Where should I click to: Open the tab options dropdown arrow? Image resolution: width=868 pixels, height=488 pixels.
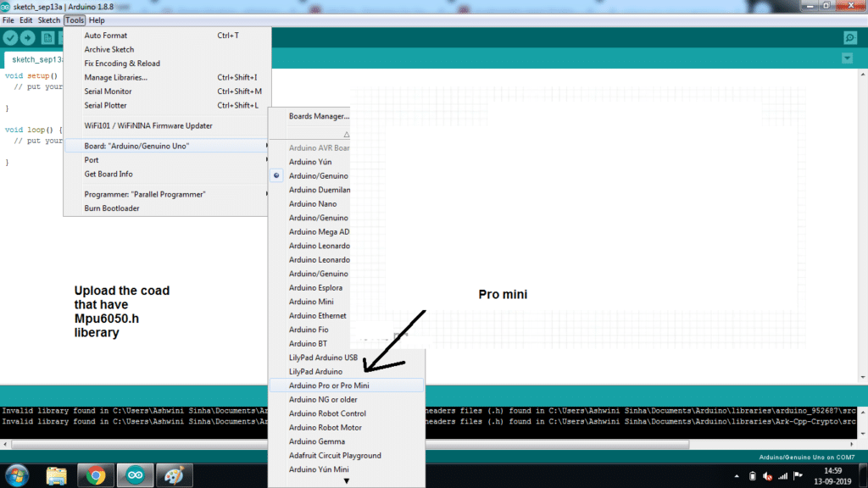point(847,58)
